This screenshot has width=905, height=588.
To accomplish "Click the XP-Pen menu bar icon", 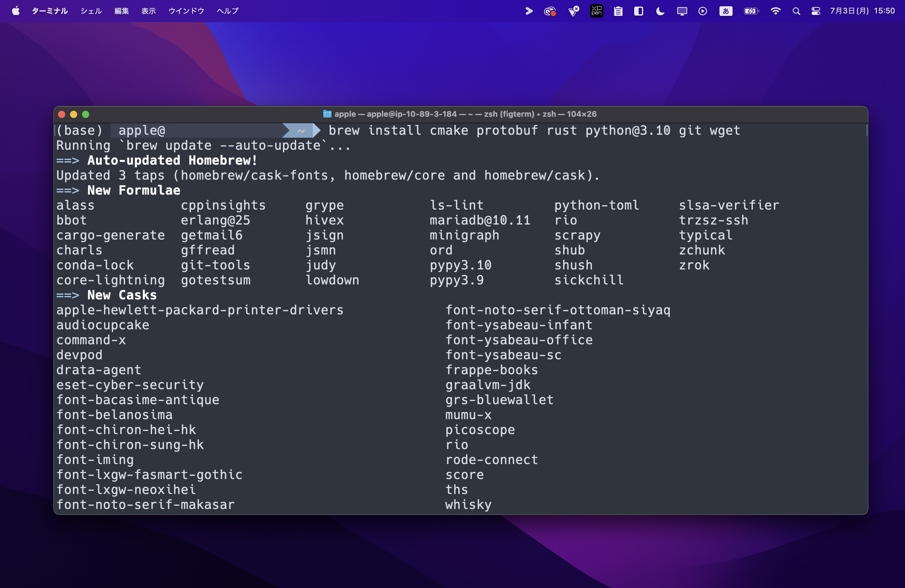I will [596, 11].
